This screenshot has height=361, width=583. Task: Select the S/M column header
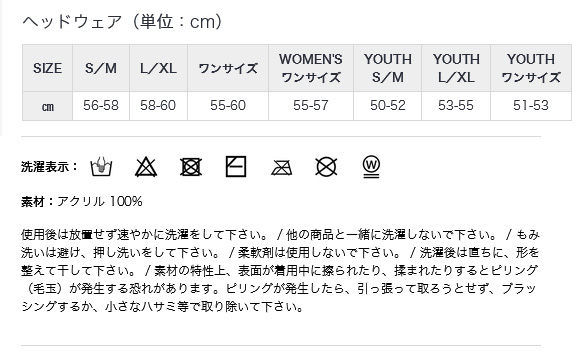point(101,68)
